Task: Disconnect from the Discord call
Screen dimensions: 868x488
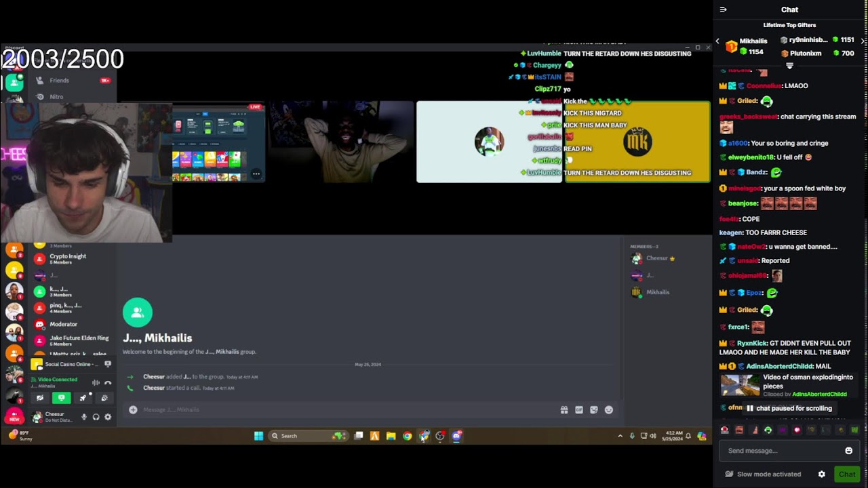Action: click(108, 383)
